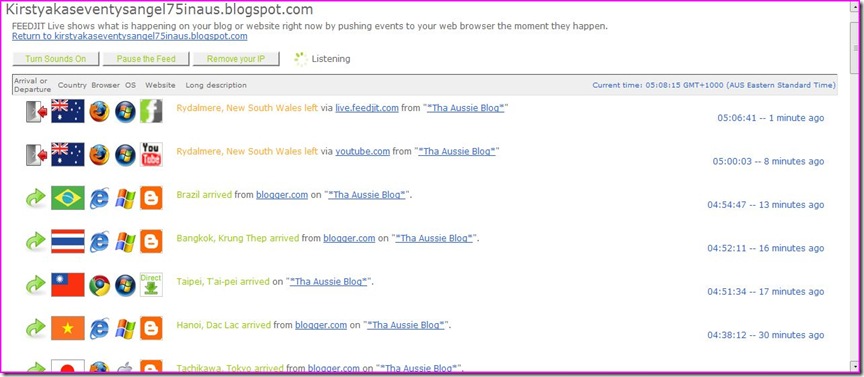Click Windows Vista orb in 05:06:41 row
Screen dimensions: 864x377
125,111
